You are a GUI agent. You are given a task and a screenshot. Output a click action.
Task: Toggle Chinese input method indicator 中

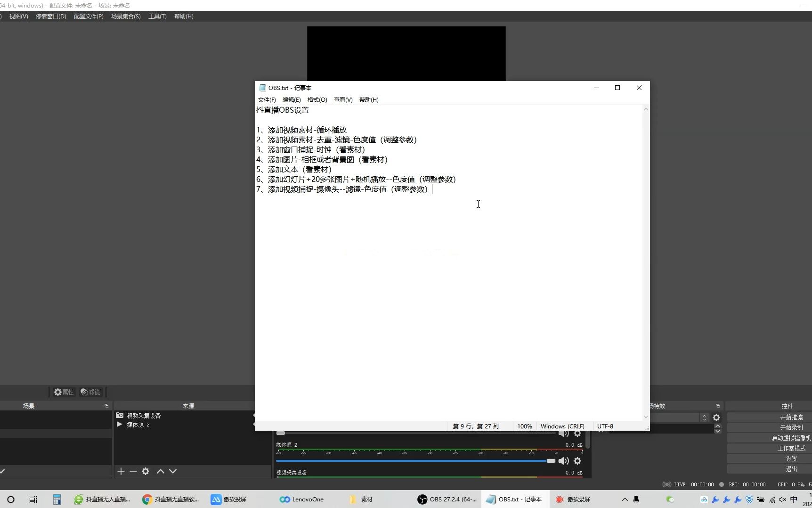coord(794,500)
